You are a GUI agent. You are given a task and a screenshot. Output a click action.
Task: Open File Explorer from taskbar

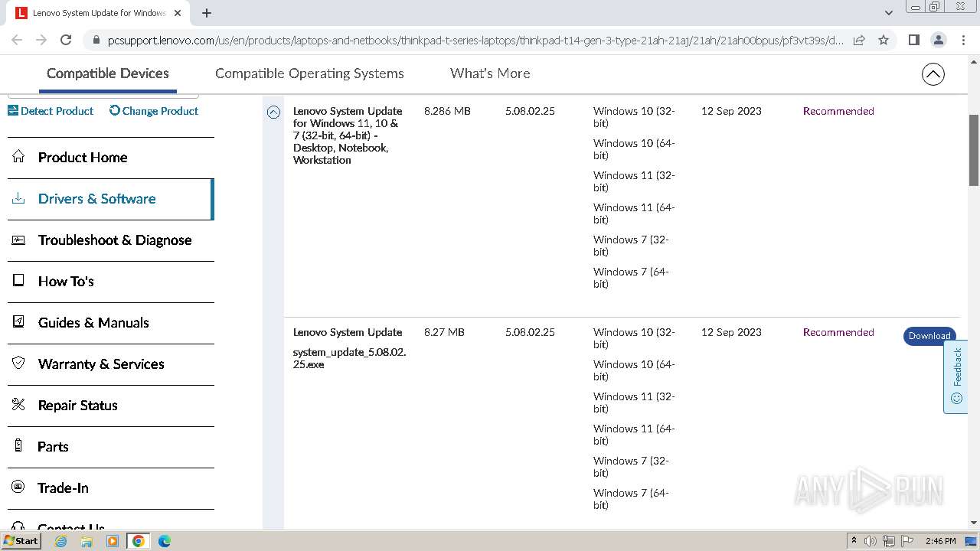point(87,541)
